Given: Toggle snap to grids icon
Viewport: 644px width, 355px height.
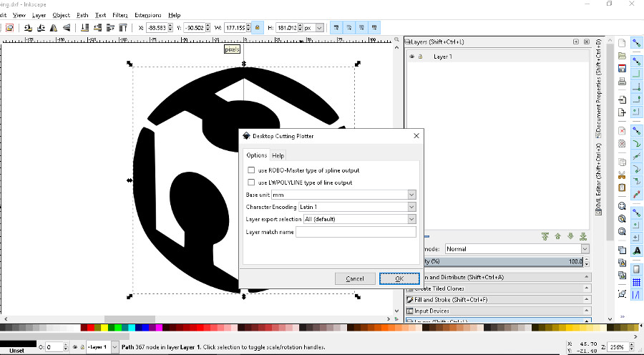Looking at the screenshot, I should point(636,282).
